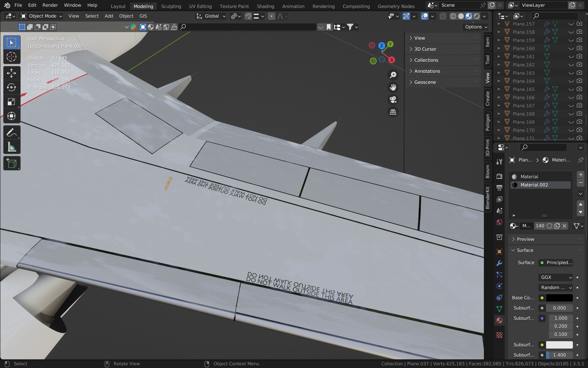Image resolution: width=588 pixels, height=368 pixels.
Task: Open the GGX distribution dropdown
Action: pyautogui.click(x=556, y=277)
